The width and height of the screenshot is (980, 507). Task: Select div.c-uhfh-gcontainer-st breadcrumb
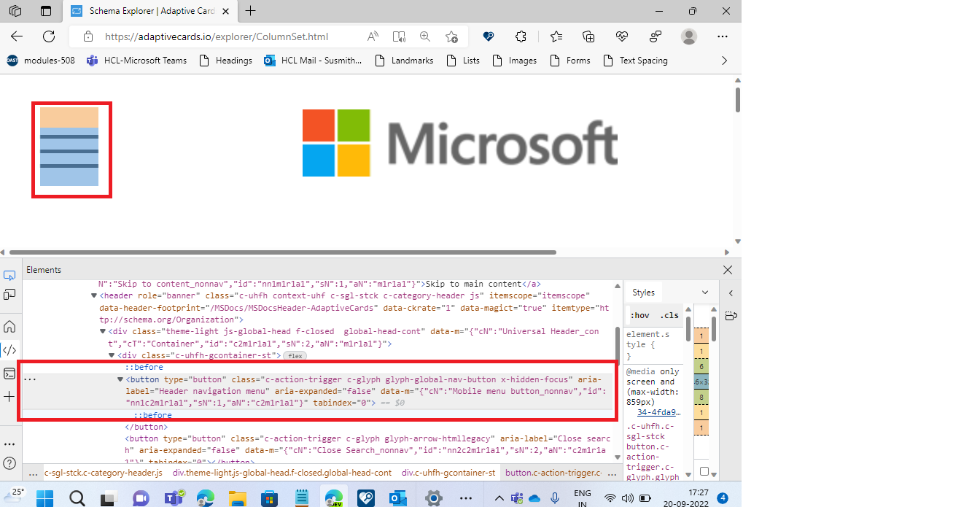tap(448, 473)
